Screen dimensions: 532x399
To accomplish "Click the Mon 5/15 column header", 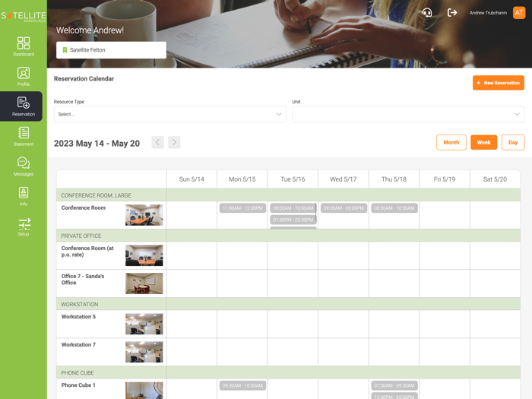I will (242, 179).
